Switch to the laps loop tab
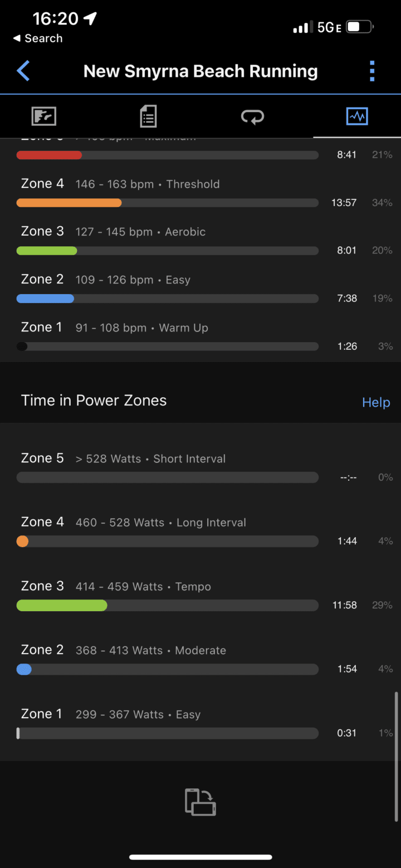The width and height of the screenshot is (401, 868). pos(252,116)
